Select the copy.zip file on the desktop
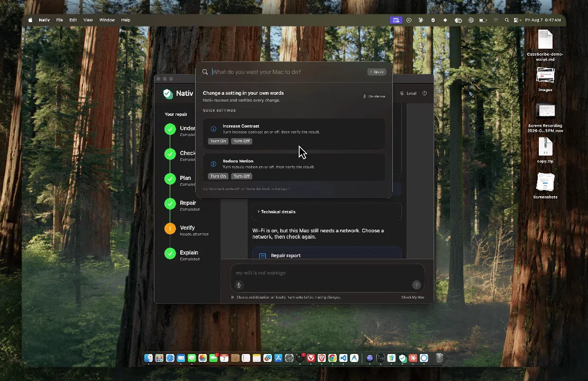Screen dimensions: 588x381 tap(545, 150)
